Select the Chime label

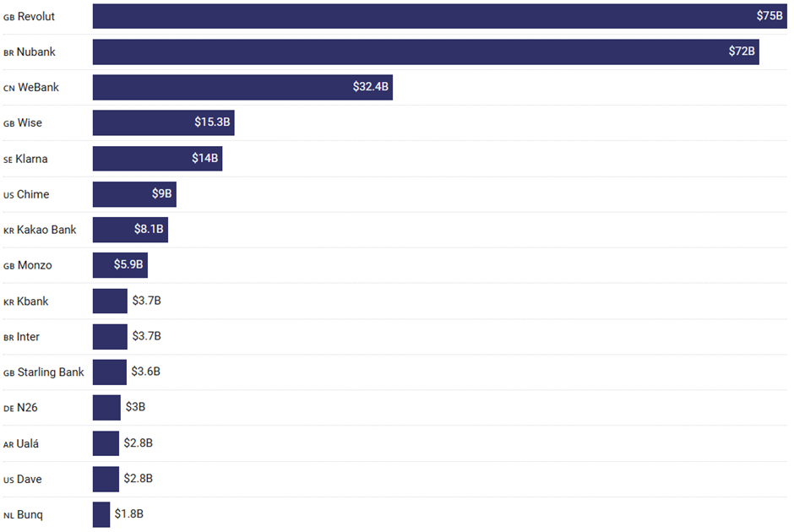33,194
